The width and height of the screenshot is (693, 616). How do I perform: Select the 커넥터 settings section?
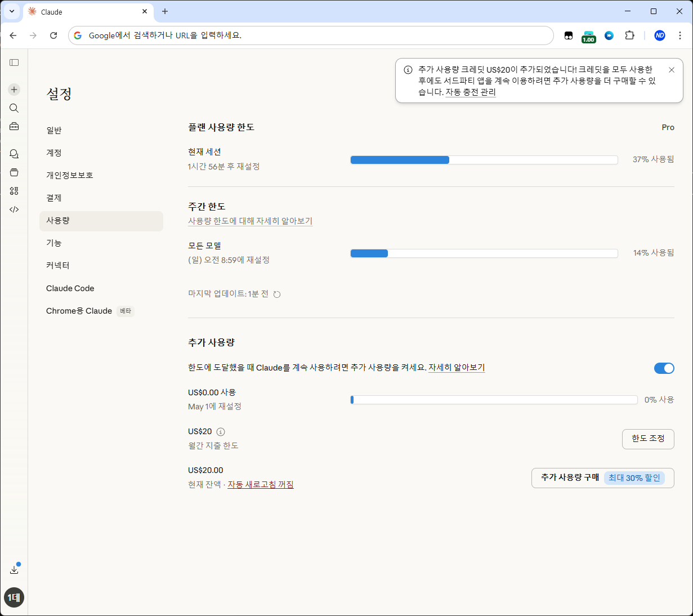pos(101,266)
